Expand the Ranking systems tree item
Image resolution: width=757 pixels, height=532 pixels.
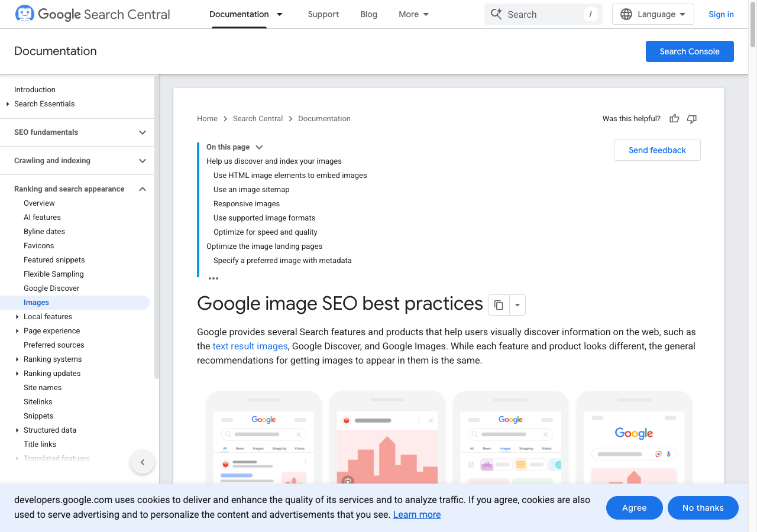coord(17,359)
